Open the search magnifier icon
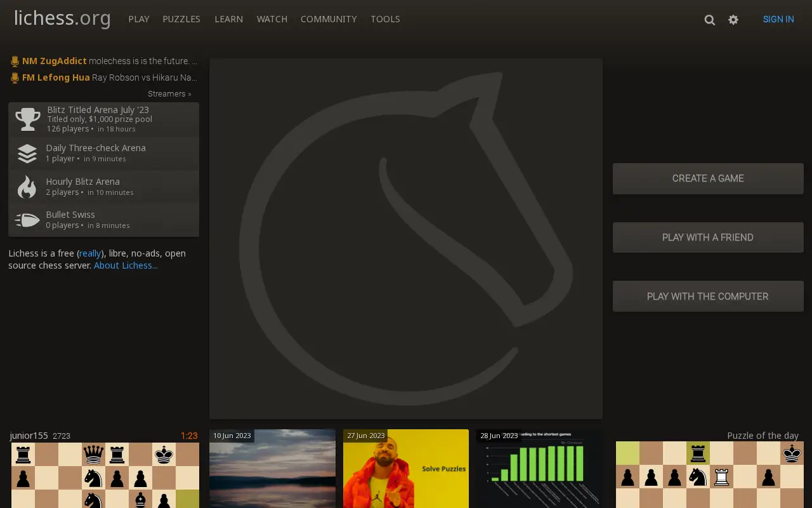The height and width of the screenshot is (508, 812). [x=709, y=20]
